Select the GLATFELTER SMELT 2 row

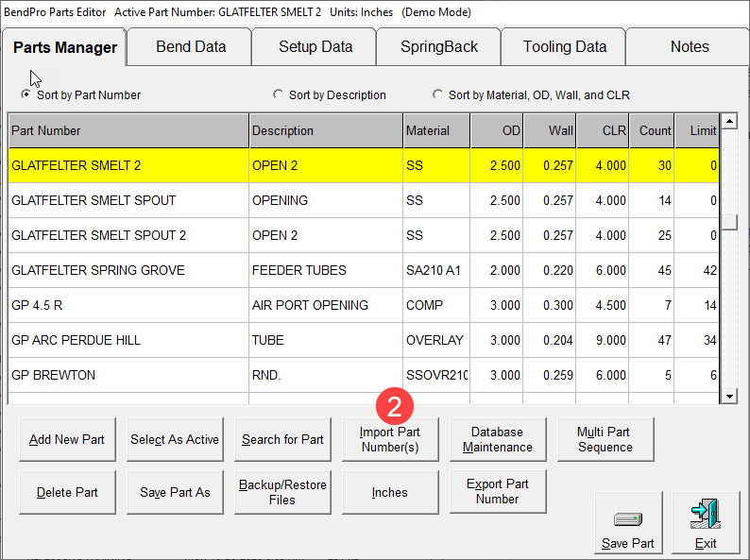click(364, 165)
